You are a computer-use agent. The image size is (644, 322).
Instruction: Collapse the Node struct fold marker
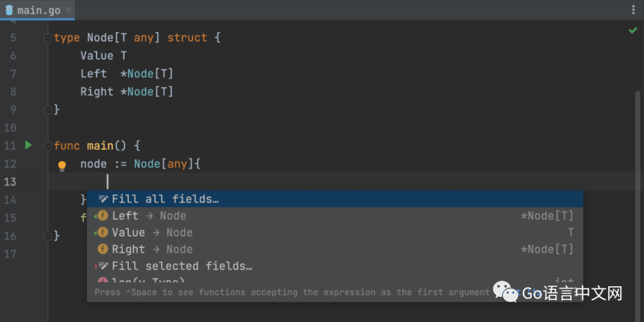point(48,38)
